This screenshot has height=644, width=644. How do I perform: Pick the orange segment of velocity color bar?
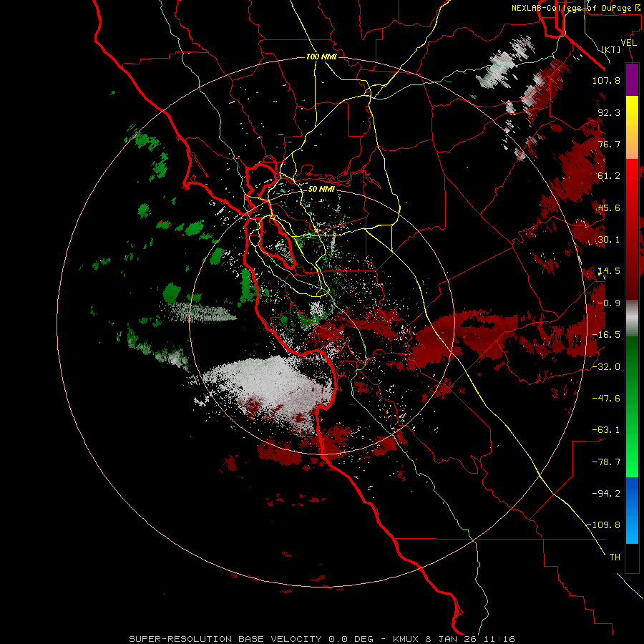tap(632, 140)
